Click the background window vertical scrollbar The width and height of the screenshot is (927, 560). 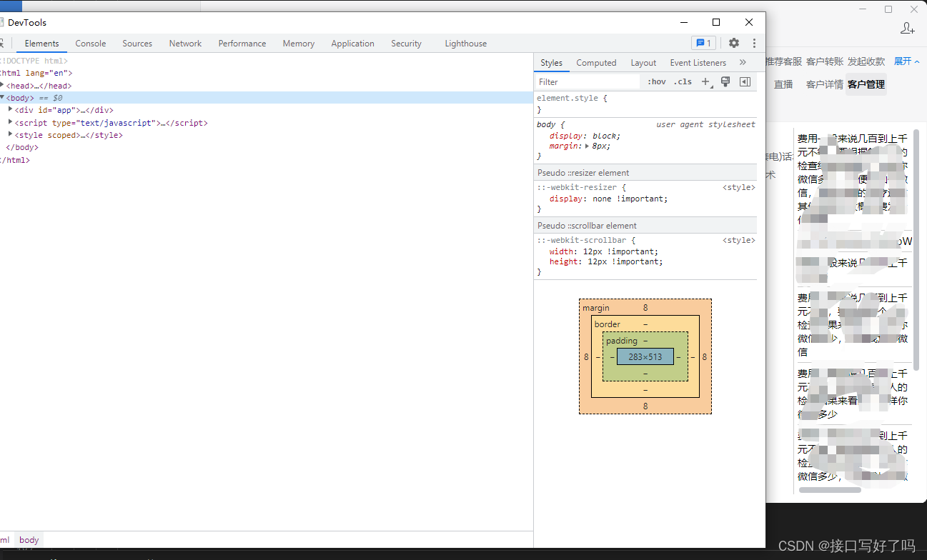(916, 250)
